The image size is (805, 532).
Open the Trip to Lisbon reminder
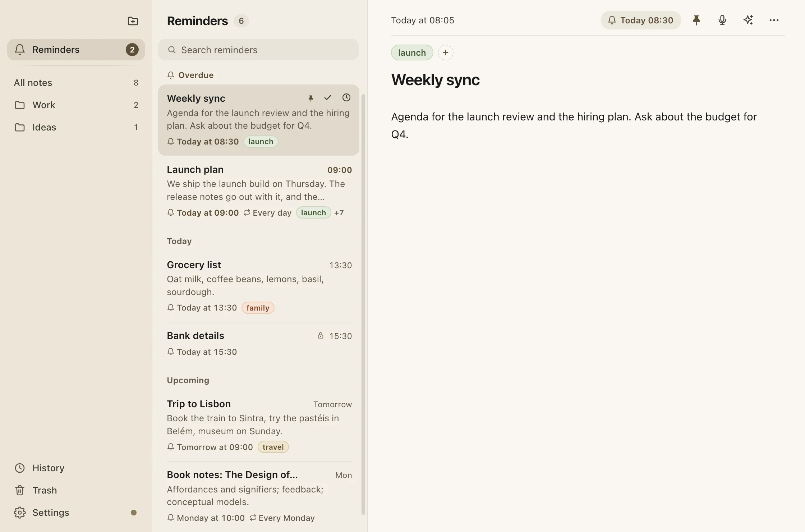click(x=259, y=425)
